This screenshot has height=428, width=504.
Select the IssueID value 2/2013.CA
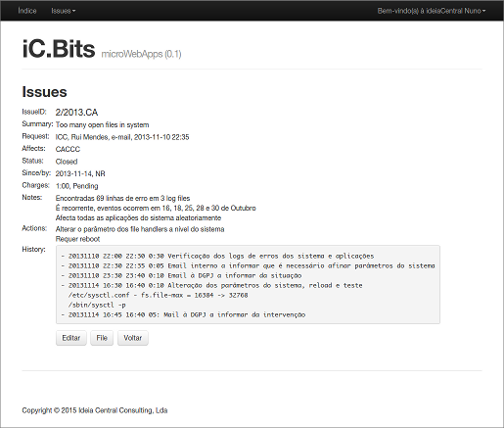pyautogui.click(x=76, y=113)
